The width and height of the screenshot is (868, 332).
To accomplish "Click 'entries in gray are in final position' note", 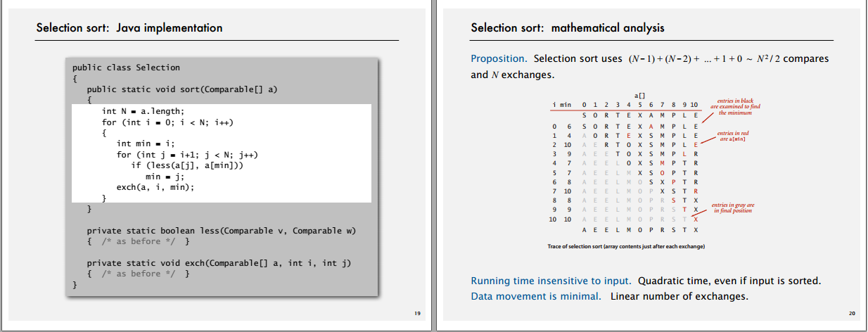I will 733,207.
